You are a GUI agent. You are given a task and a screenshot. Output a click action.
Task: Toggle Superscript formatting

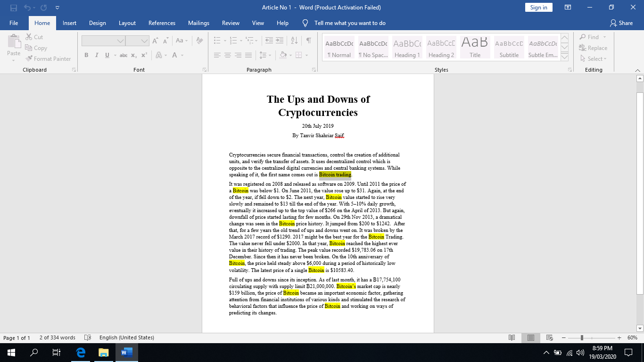(144, 55)
